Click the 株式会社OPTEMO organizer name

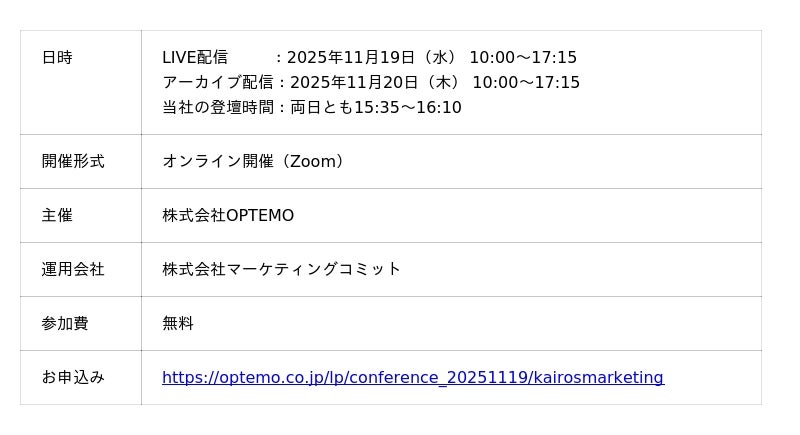[x=228, y=216]
